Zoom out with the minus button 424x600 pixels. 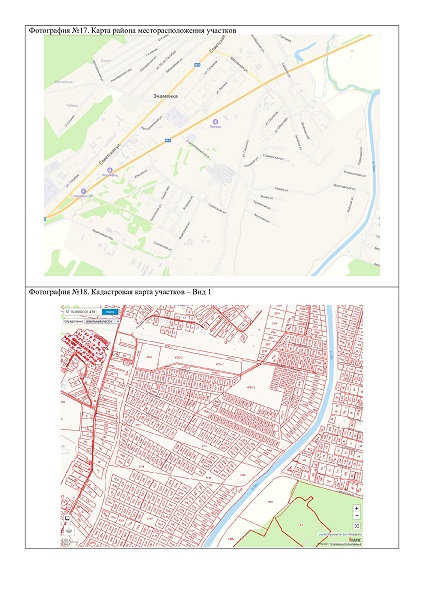[x=357, y=515]
